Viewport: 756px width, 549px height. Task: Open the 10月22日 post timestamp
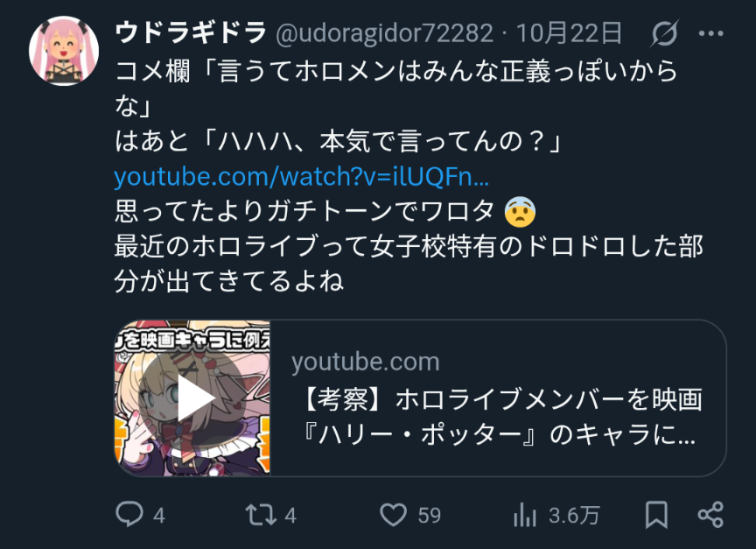tap(569, 33)
